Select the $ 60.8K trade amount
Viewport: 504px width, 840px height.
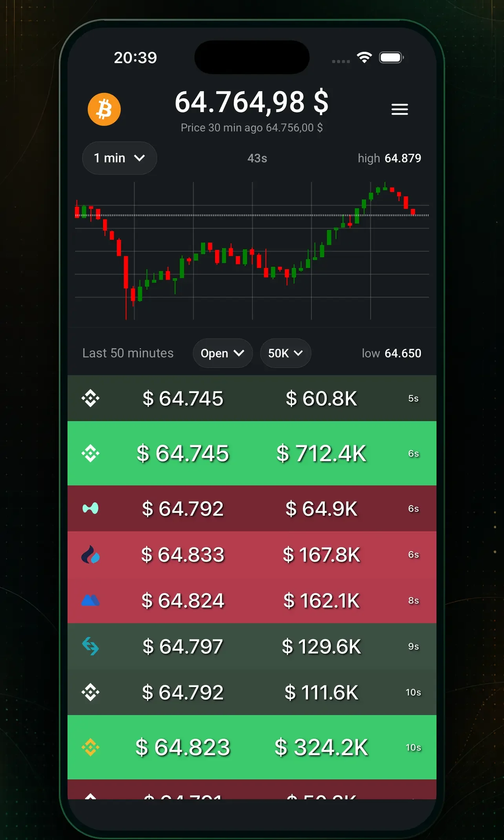tap(321, 398)
